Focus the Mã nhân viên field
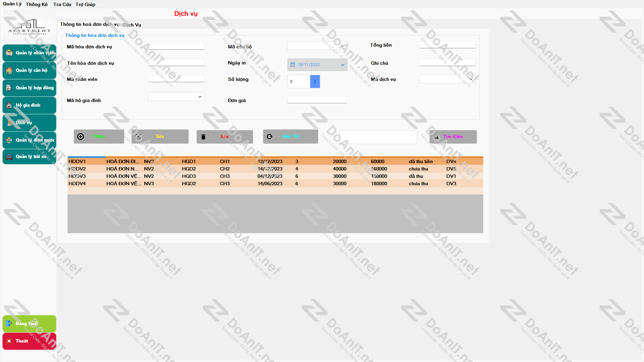 click(177, 79)
